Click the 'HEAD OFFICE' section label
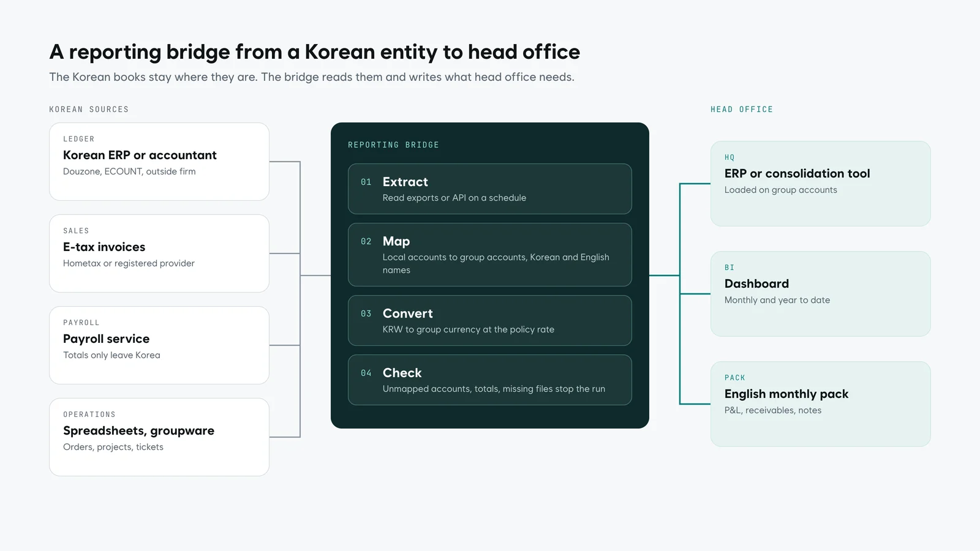Screen dimensions: 980x551 (x=742, y=110)
